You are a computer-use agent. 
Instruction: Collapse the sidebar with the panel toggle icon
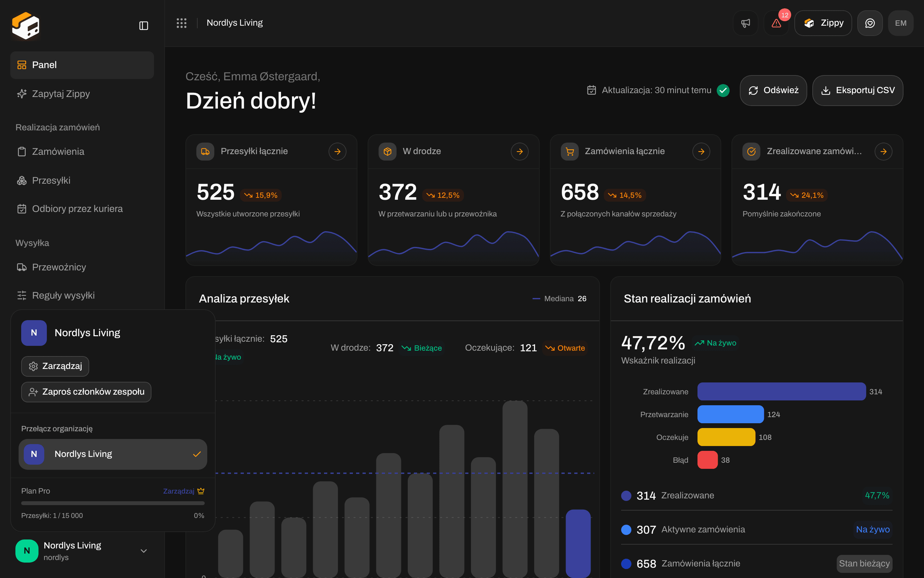coord(143,26)
